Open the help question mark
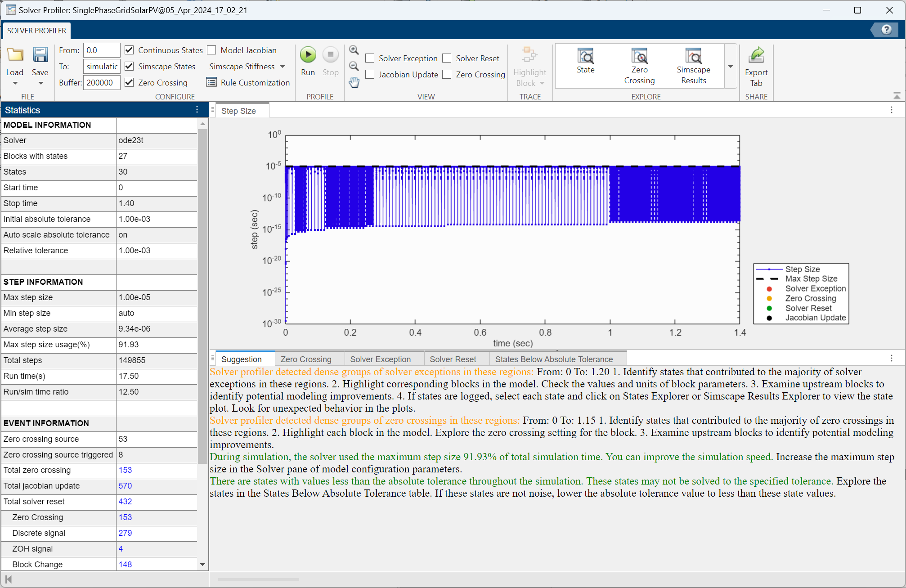The image size is (906, 588). [x=886, y=30]
